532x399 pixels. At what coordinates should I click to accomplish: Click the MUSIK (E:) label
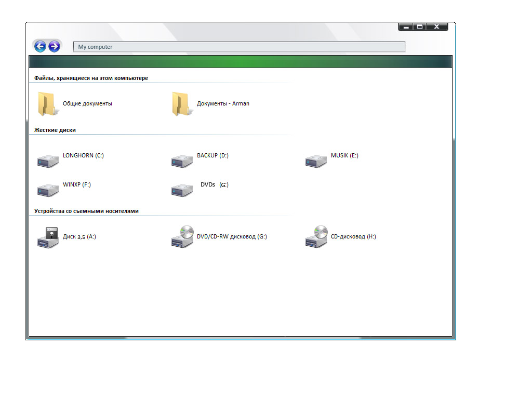click(x=344, y=155)
